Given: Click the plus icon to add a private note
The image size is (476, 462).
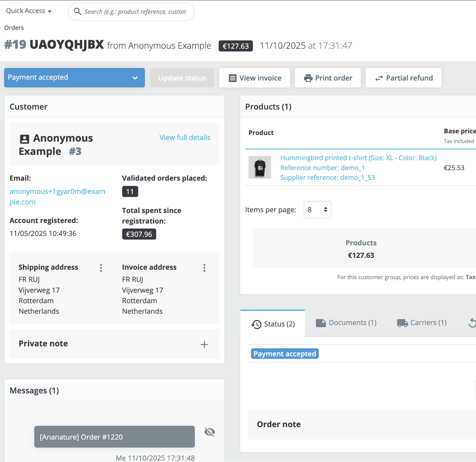Looking at the screenshot, I should tap(204, 344).
